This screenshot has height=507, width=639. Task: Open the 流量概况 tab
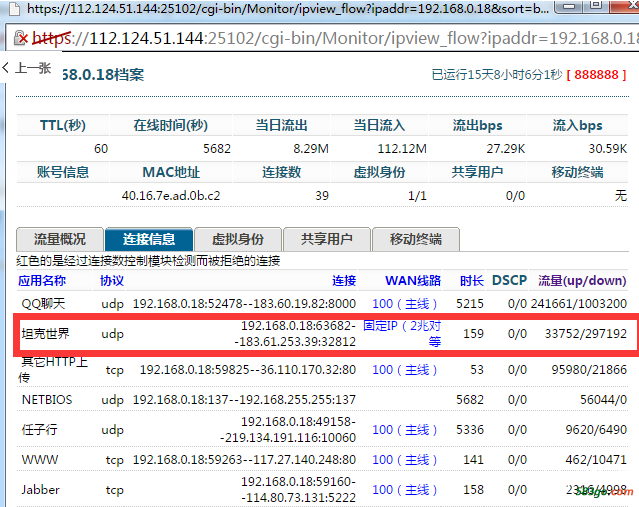tap(59, 239)
